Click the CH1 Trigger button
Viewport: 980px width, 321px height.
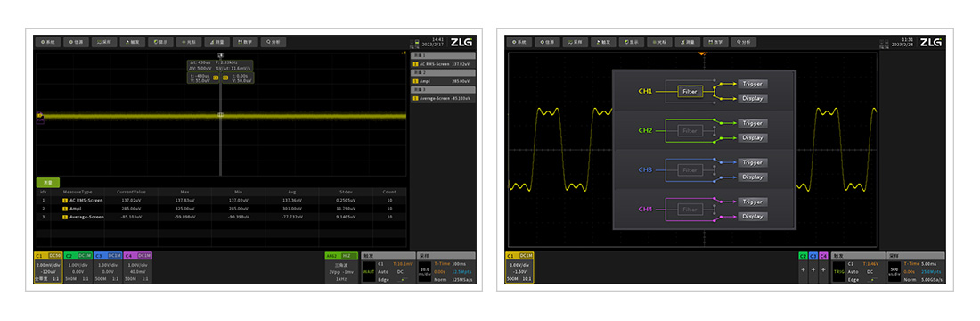[x=753, y=84]
